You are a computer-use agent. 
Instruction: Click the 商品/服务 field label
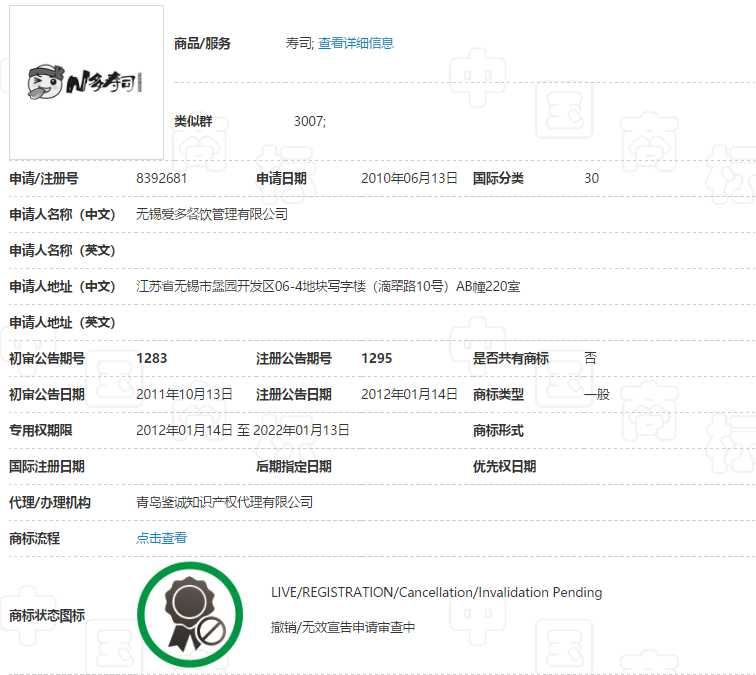point(202,43)
